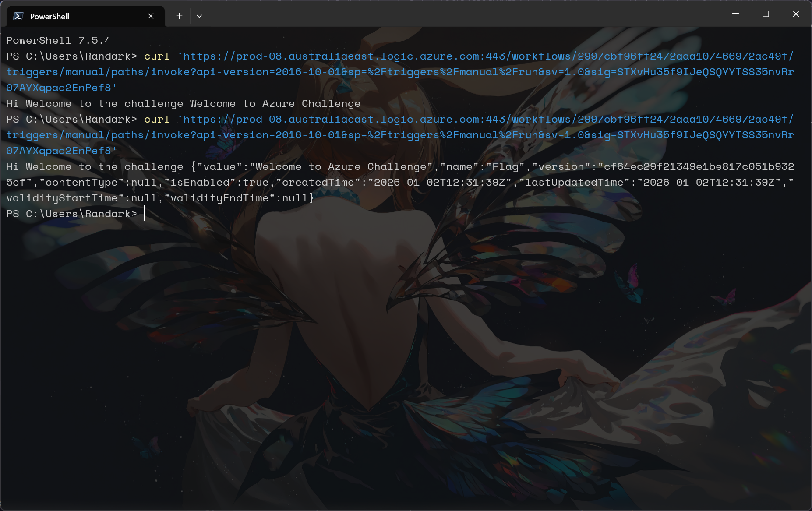Expand the new tab profile dropdown
The image size is (812, 511).
199,16
